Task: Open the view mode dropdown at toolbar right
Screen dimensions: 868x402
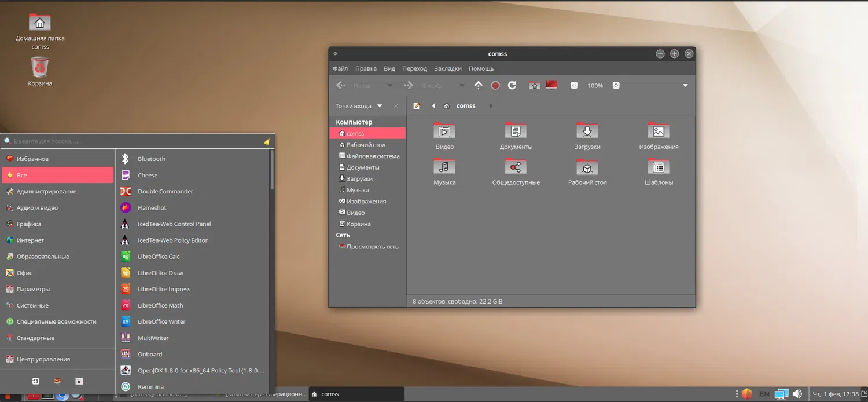Action: coord(685,86)
